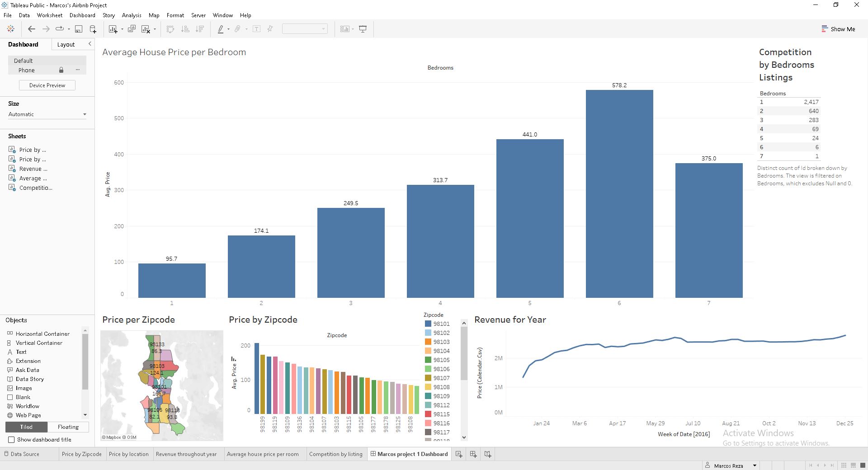The height and width of the screenshot is (470, 868).
Task: Click the Undo back arrow
Action: coord(31,29)
